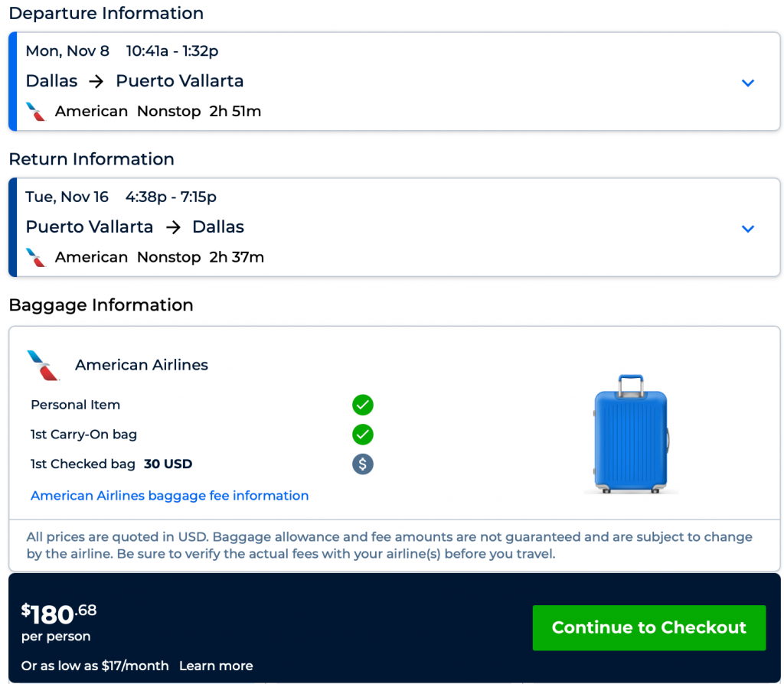This screenshot has height=684, width=784.
Task: Click arrow icon between Puerto Vallarta and Dallas
Action: click(x=173, y=227)
